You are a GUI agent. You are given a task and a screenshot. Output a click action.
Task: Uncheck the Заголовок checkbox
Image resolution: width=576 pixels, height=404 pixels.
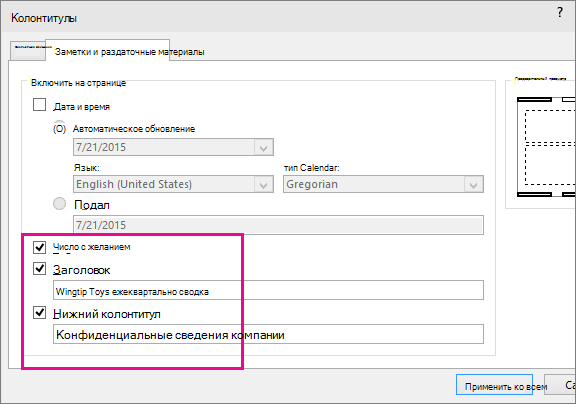(x=39, y=269)
